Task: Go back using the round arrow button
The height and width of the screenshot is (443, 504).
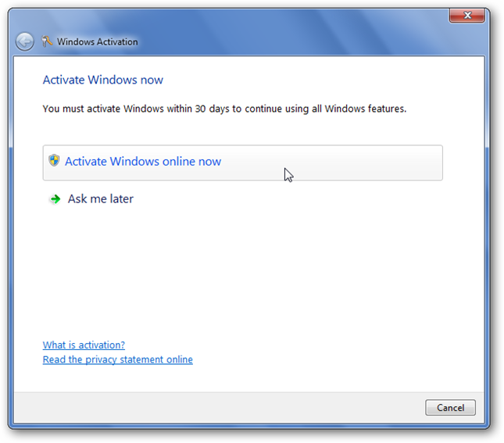Action: (25, 41)
